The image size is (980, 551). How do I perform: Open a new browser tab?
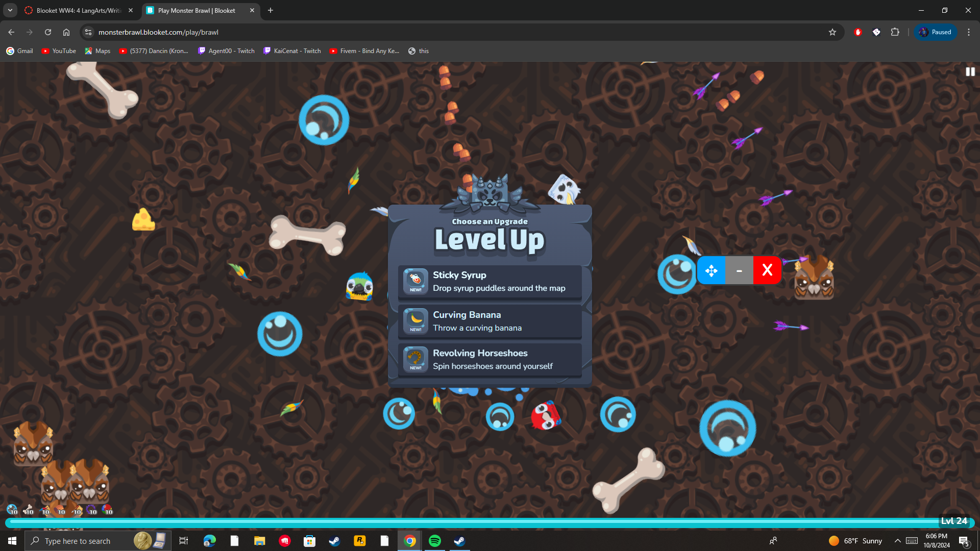[x=271, y=10]
